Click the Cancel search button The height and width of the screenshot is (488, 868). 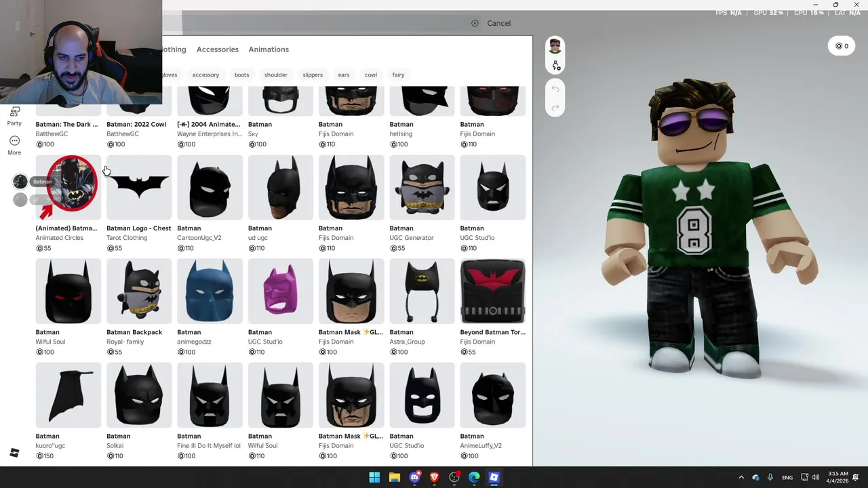pyautogui.click(x=498, y=23)
